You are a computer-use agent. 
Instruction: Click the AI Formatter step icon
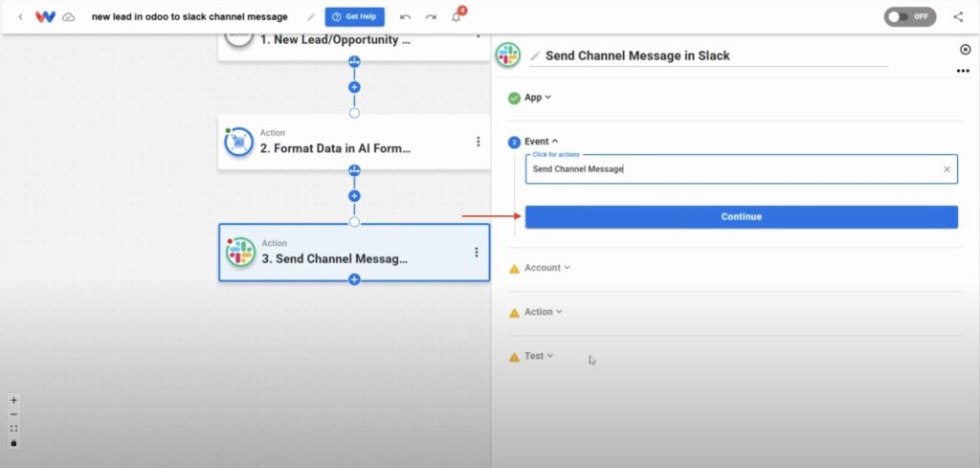pyautogui.click(x=238, y=143)
